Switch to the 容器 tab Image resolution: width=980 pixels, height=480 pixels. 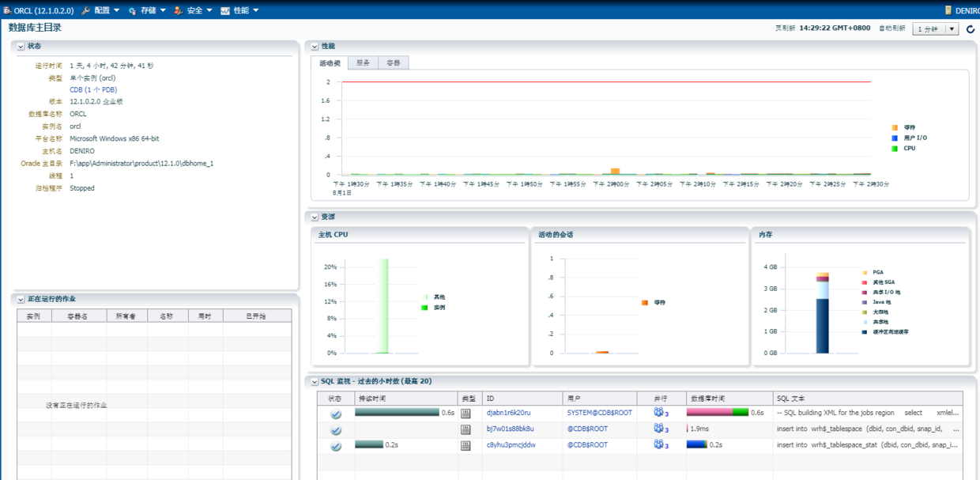click(x=394, y=62)
